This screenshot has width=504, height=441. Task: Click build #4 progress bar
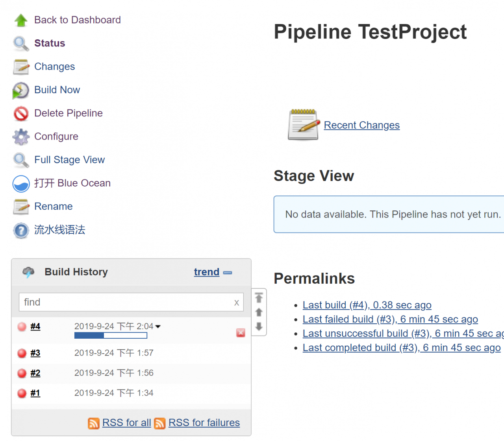tap(111, 336)
